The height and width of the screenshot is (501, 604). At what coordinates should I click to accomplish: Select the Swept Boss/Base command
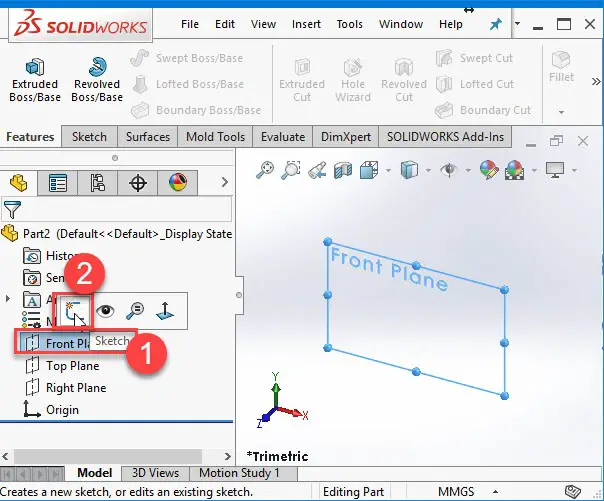tap(187, 58)
